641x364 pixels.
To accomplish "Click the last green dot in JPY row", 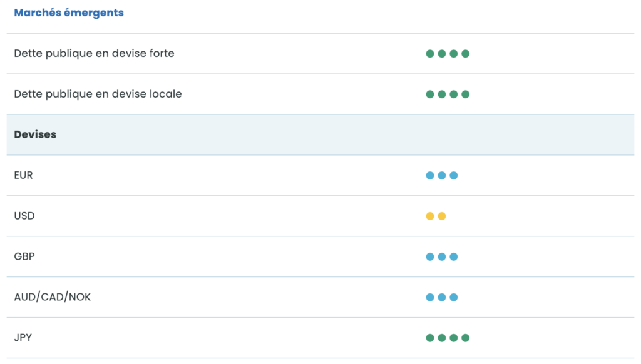I will [466, 338].
